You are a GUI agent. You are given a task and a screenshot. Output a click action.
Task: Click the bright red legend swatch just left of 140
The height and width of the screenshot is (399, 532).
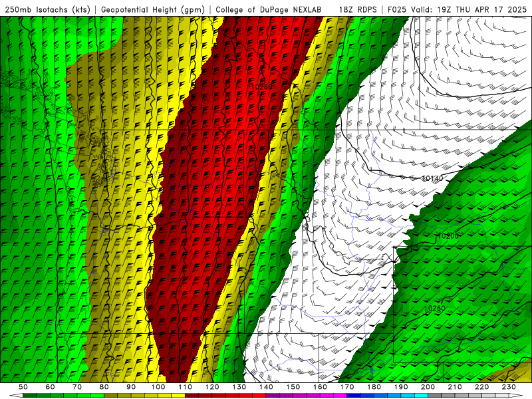[x=259, y=396]
